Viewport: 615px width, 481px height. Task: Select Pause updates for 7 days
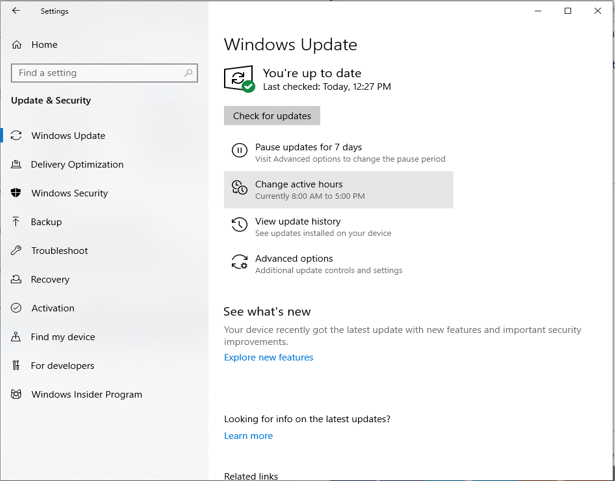click(x=338, y=153)
